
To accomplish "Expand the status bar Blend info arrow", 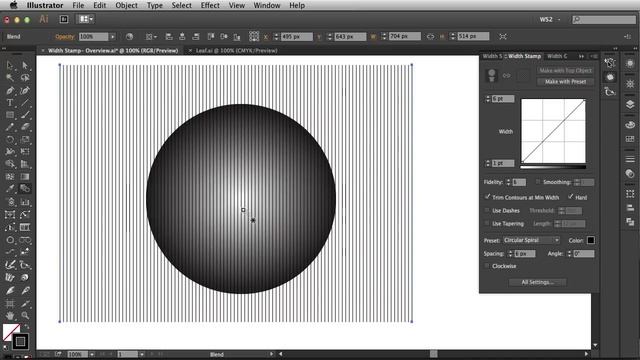I will [x=271, y=354].
